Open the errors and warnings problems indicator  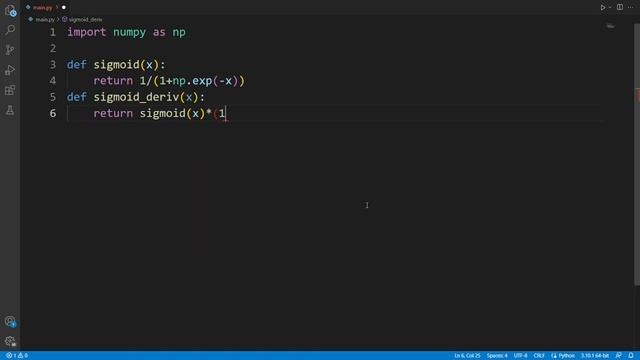pyautogui.click(x=17, y=356)
